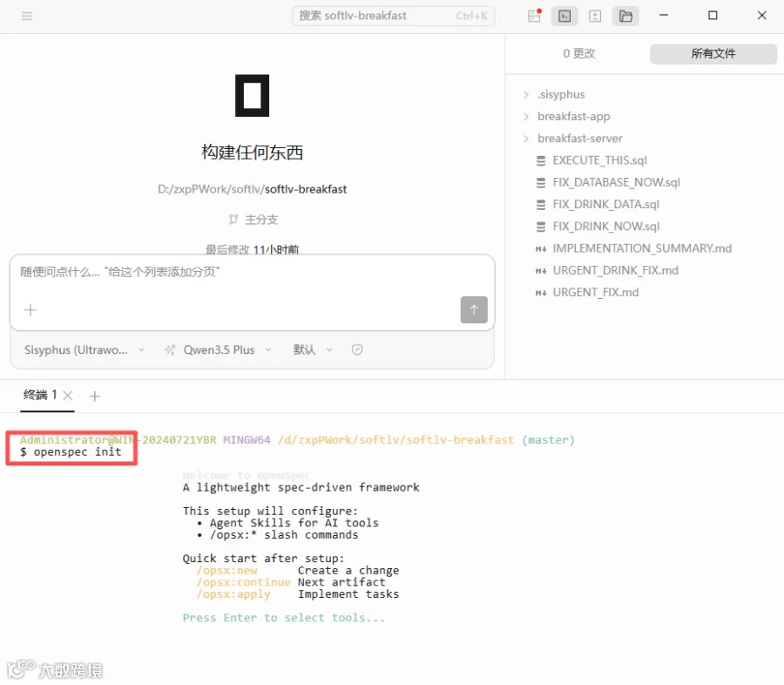The height and width of the screenshot is (685, 784).
Task: Open FIX_DRINK_NOW.sql file
Action: pos(606,227)
